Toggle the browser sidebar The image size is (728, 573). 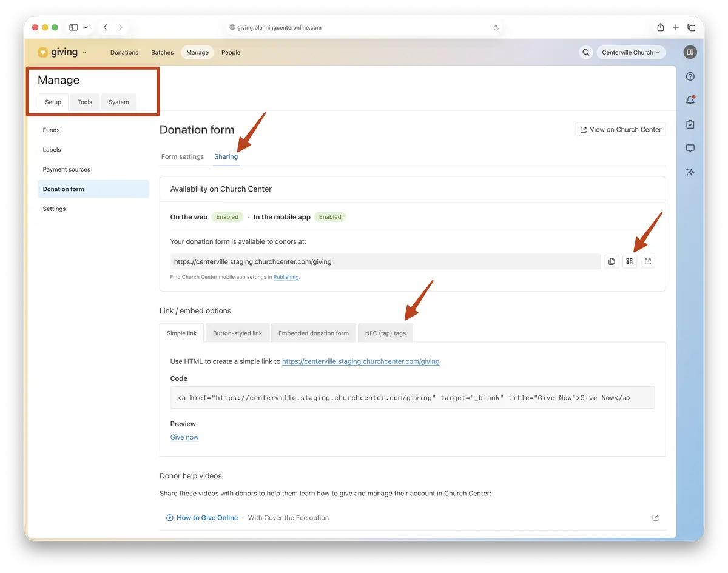pyautogui.click(x=73, y=27)
